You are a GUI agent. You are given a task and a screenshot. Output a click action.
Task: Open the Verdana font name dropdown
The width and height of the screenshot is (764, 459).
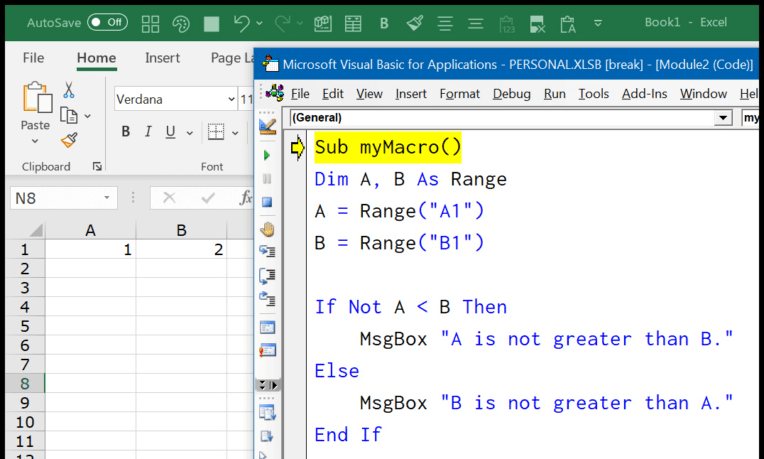click(x=231, y=99)
